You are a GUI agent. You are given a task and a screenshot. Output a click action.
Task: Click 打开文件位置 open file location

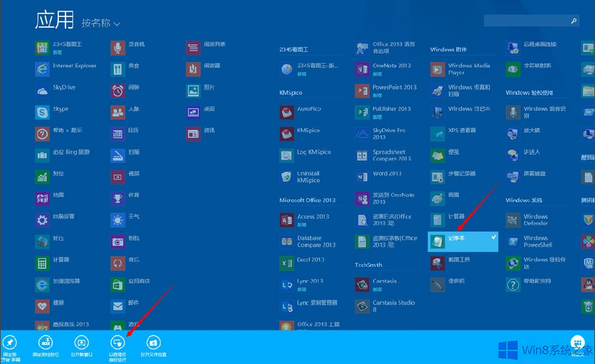coord(153,347)
